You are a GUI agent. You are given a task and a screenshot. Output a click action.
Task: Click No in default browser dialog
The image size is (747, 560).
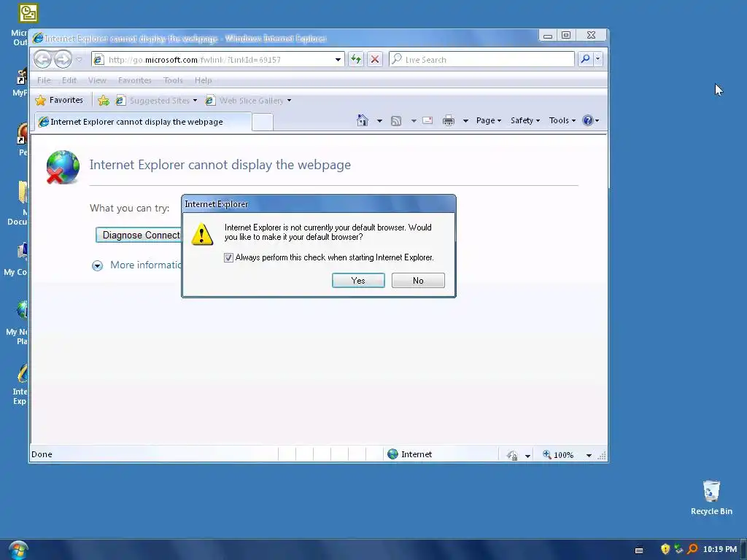tap(418, 281)
